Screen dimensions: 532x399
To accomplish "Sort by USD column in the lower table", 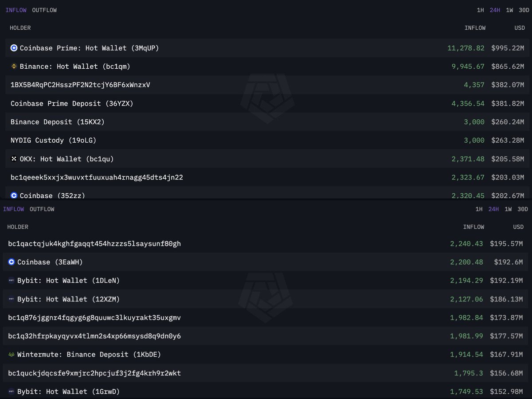I will click(x=518, y=227).
